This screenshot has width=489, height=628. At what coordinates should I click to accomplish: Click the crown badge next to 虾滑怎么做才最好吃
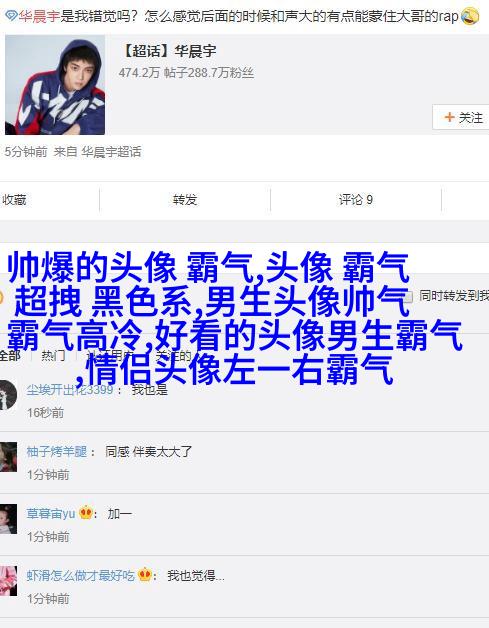[145, 575]
